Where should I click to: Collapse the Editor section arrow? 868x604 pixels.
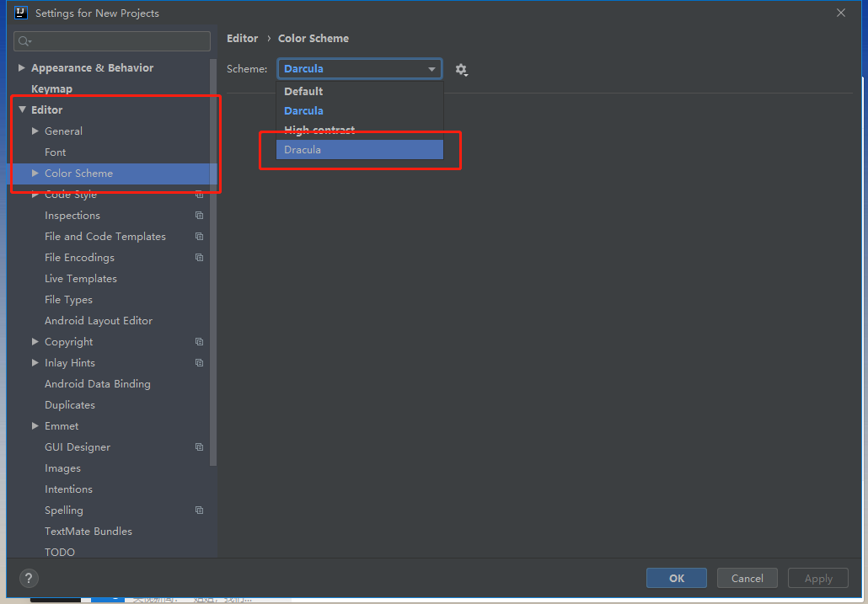22,110
